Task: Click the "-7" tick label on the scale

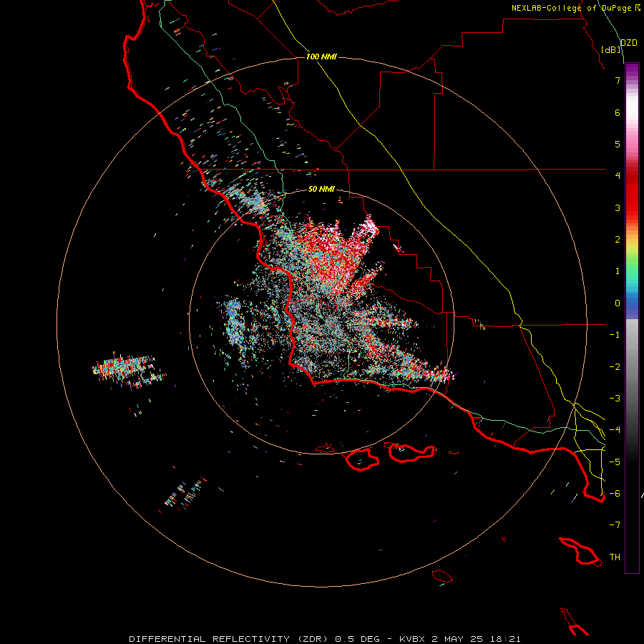Action: coord(615,525)
